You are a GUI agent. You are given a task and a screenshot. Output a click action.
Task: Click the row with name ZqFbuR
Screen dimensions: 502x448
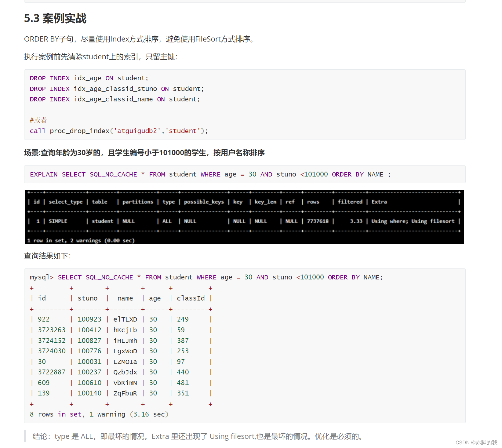[121, 393]
